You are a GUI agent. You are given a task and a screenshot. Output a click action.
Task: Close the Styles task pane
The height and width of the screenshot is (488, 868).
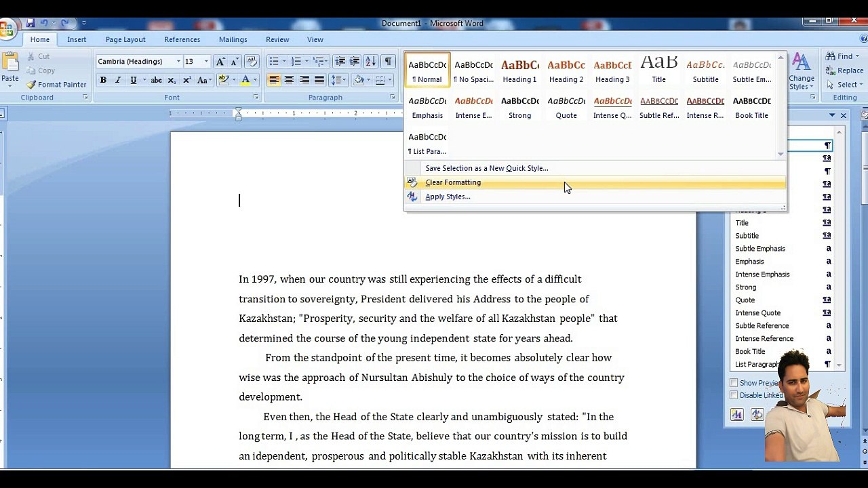[843, 116]
